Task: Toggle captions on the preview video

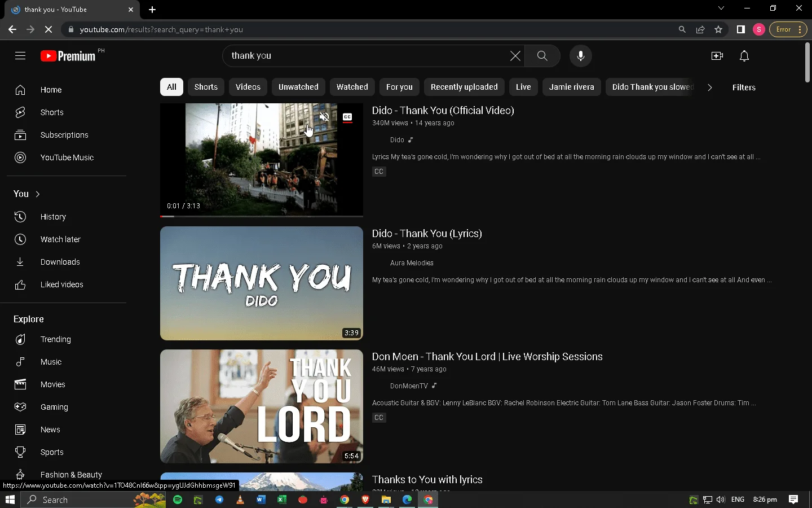Action: pyautogui.click(x=347, y=117)
